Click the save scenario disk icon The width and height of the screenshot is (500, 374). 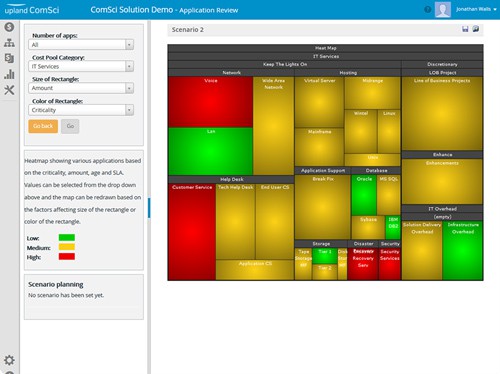point(465,29)
